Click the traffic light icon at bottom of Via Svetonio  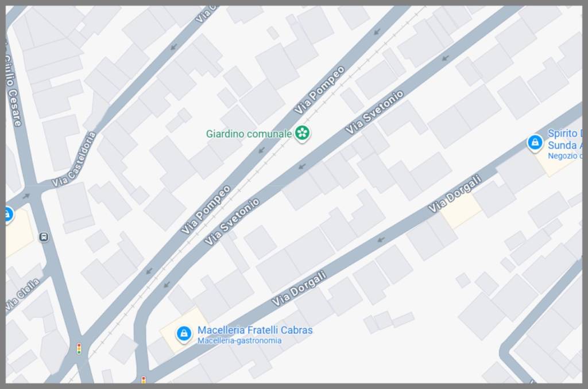143,380
